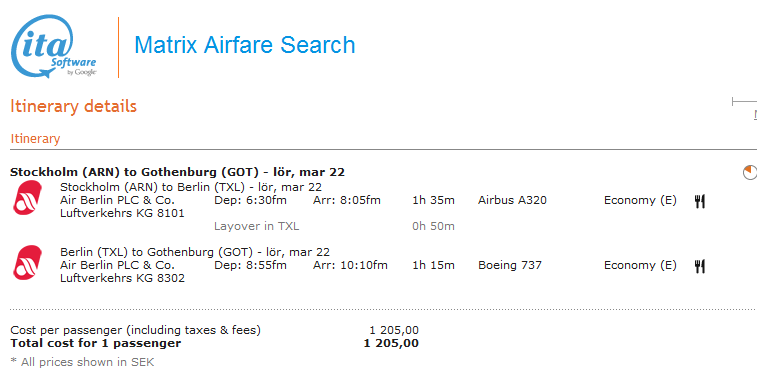This screenshot has height=369, width=757.
Task: Click the Air Berlin logo for flight 8302
Action: click(28, 263)
